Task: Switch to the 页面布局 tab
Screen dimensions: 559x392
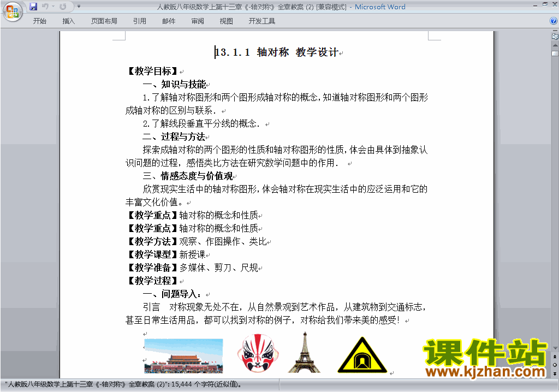Action: click(x=104, y=21)
